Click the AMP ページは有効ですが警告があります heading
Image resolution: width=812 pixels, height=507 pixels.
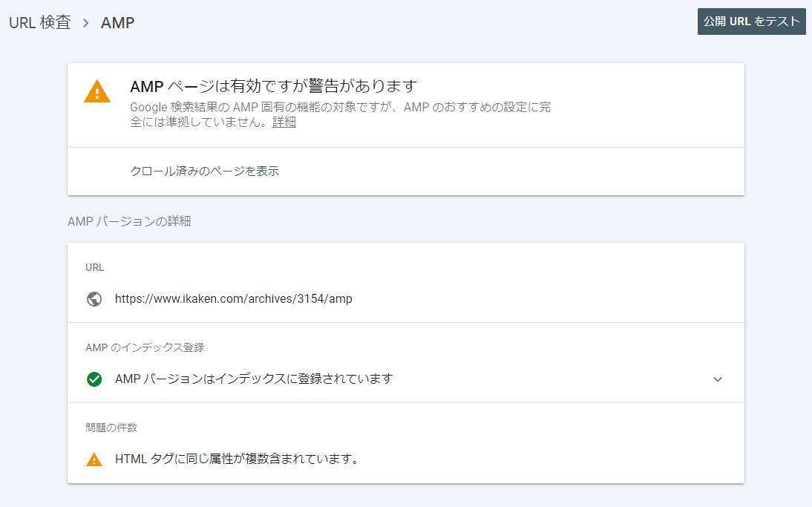[x=273, y=86]
